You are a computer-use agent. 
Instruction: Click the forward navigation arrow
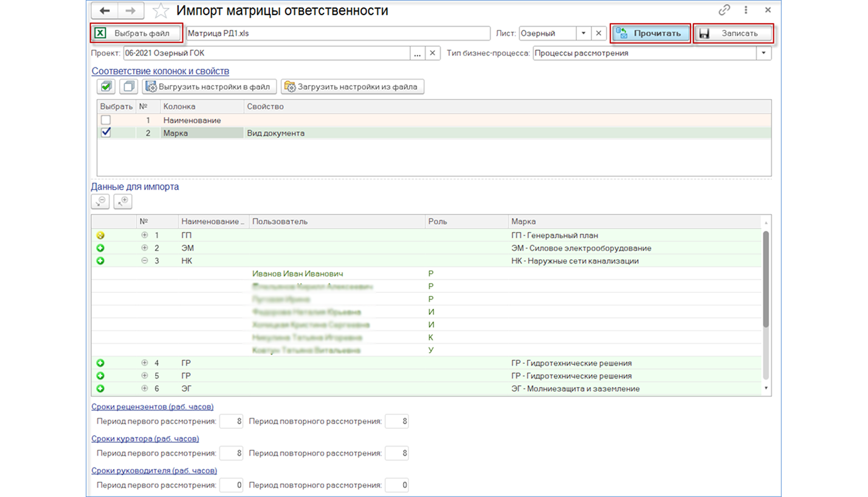(131, 10)
